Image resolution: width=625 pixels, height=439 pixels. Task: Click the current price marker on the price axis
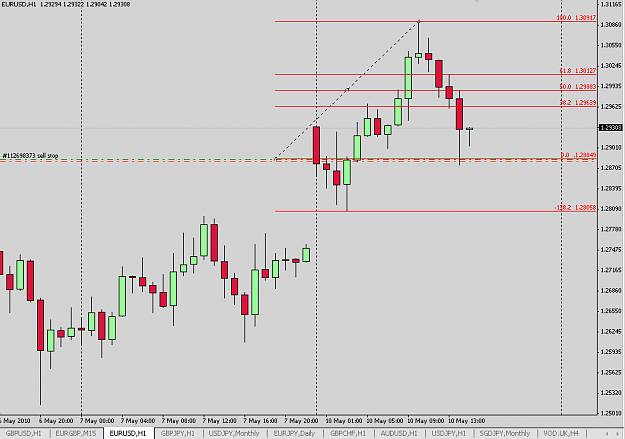(x=610, y=128)
